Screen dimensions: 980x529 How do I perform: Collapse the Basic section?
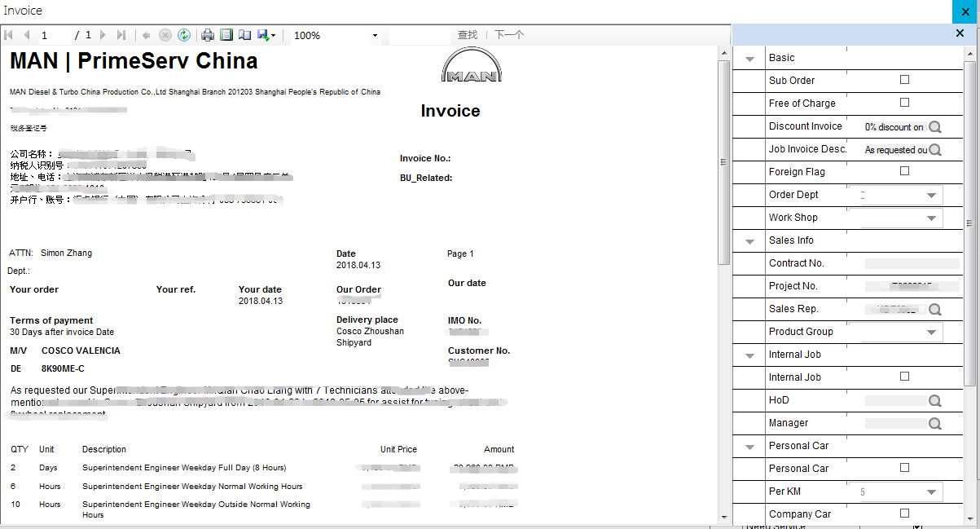(x=749, y=59)
